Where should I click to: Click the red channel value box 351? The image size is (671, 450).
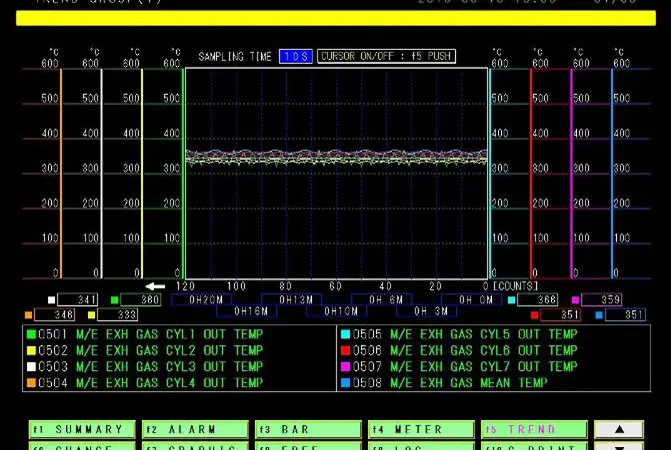click(561, 315)
